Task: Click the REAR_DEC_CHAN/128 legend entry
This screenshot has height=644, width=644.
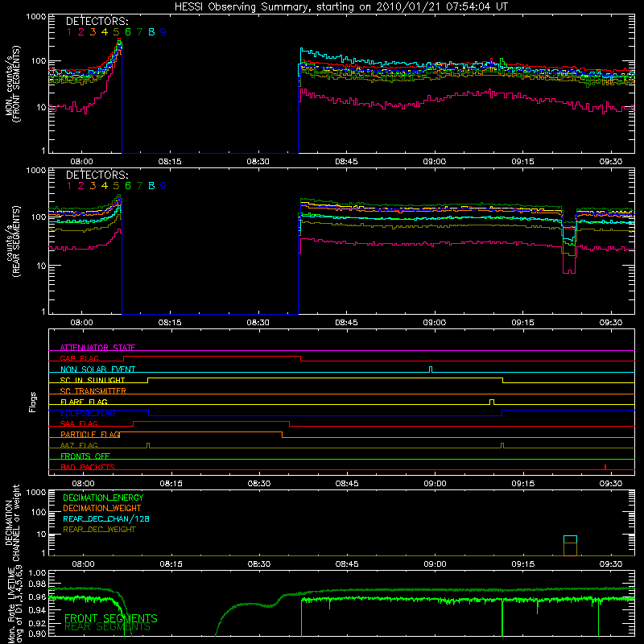Action: click(x=106, y=518)
